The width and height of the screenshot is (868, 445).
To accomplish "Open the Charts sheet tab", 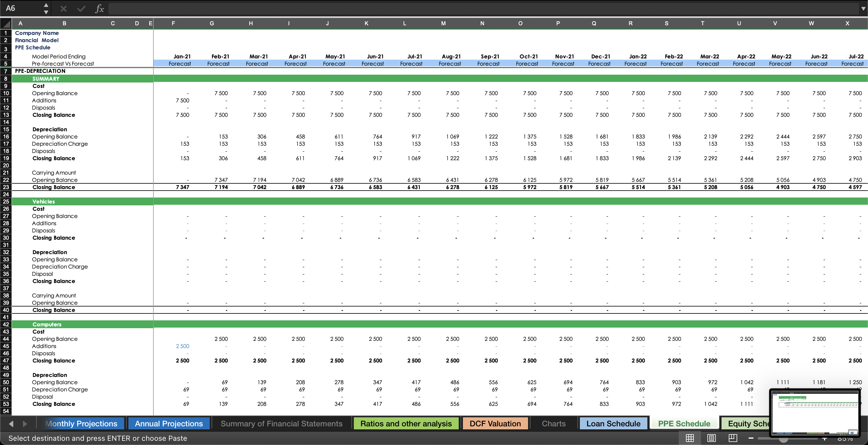I will click(554, 423).
